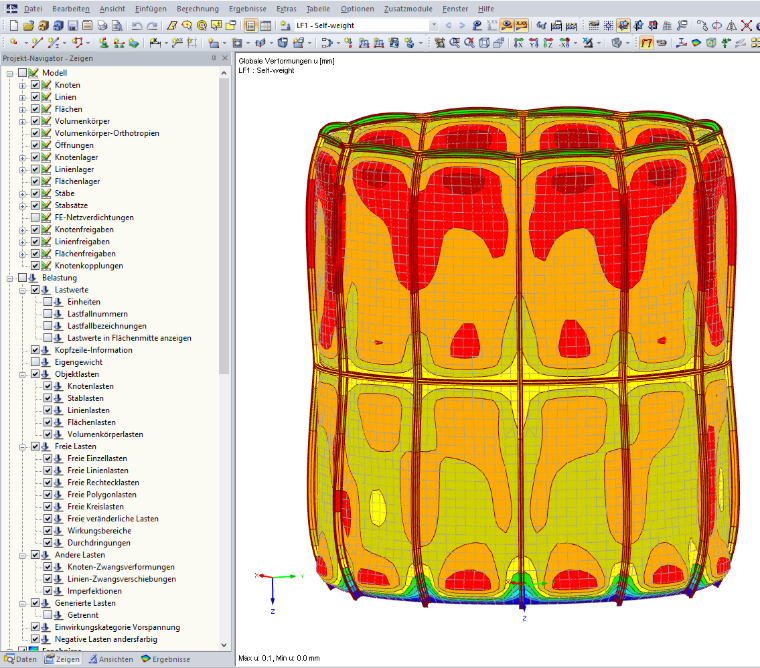The image size is (760, 668).
Task: Toggle show results icon in toolbar
Action: pyautogui.click(x=507, y=26)
